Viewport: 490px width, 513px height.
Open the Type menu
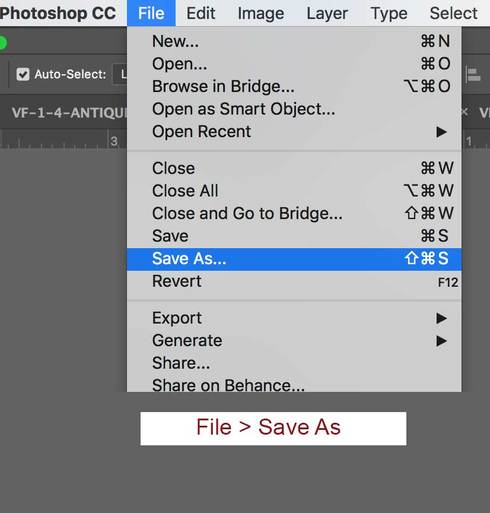coord(389,13)
